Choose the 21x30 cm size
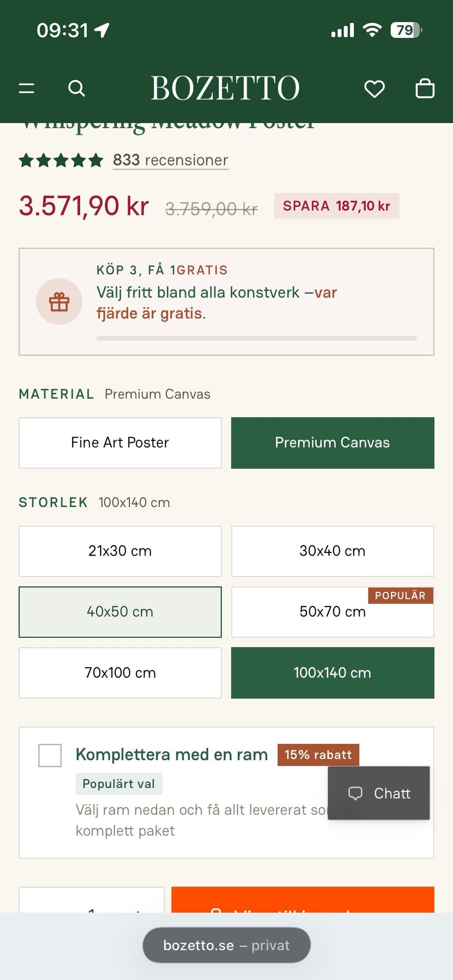453x980 pixels. point(120,551)
